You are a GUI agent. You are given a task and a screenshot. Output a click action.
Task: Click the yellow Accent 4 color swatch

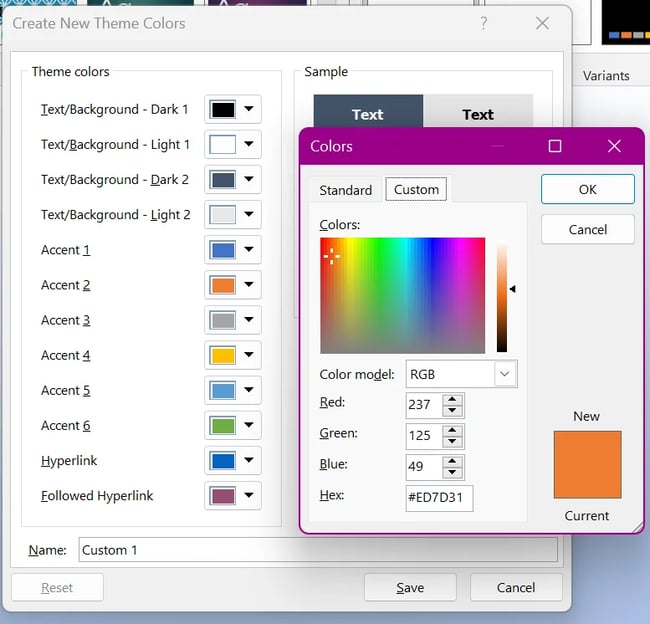(x=223, y=355)
